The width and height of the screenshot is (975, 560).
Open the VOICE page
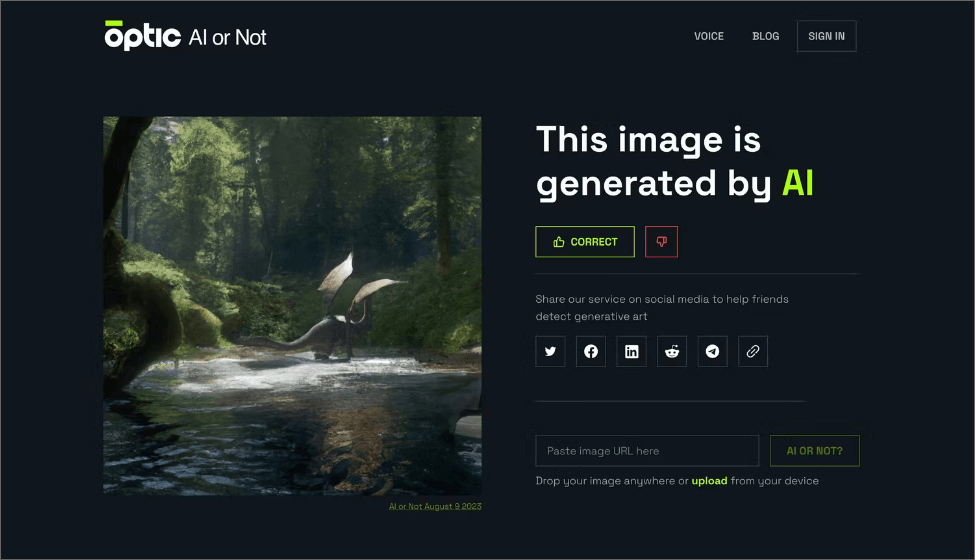coord(709,36)
